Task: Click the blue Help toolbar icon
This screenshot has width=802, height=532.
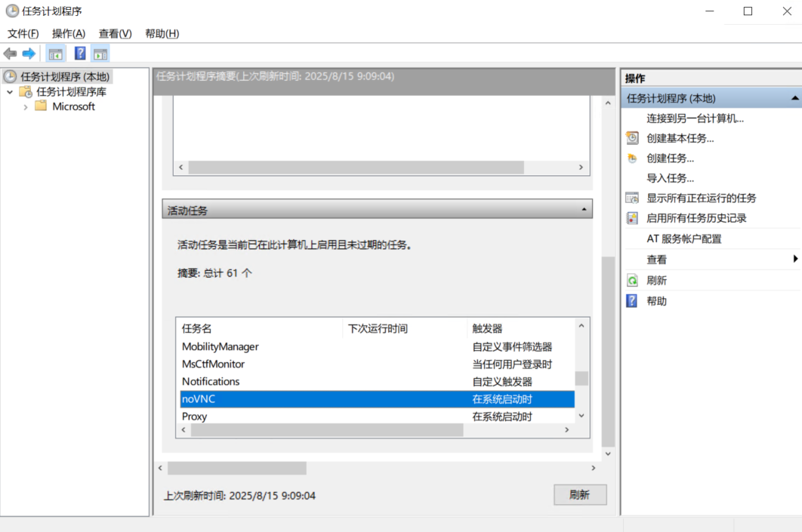Action: tap(80, 53)
